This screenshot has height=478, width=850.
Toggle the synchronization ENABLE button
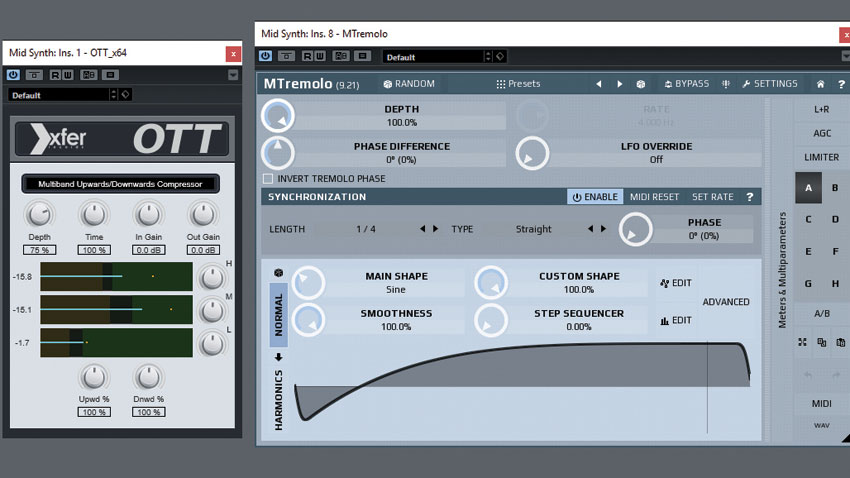[x=595, y=197]
